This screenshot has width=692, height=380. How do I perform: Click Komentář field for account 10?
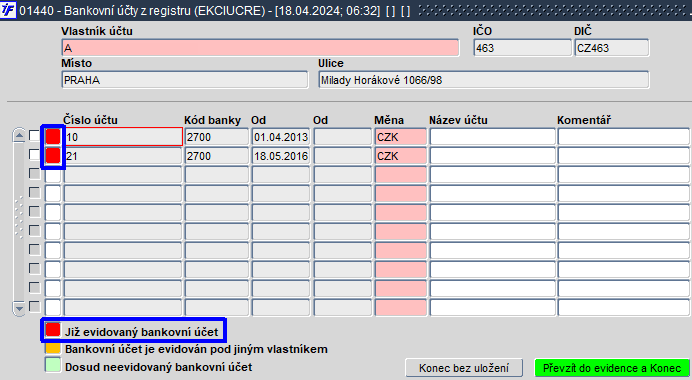(x=624, y=137)
